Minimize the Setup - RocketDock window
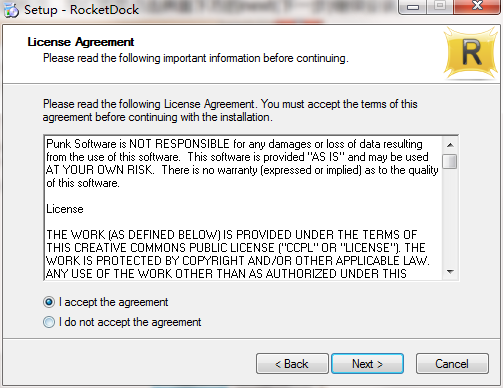Screen dimensions: 503x388 (413, 7)
